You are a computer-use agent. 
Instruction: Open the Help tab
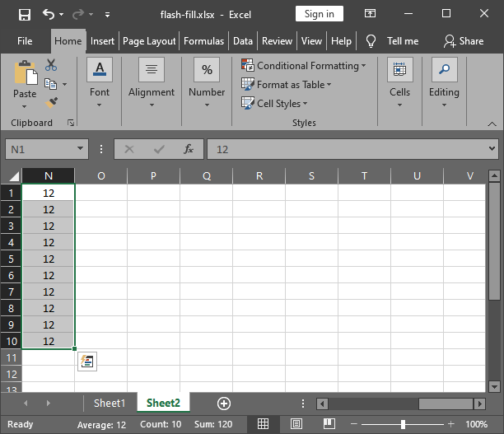342,41
